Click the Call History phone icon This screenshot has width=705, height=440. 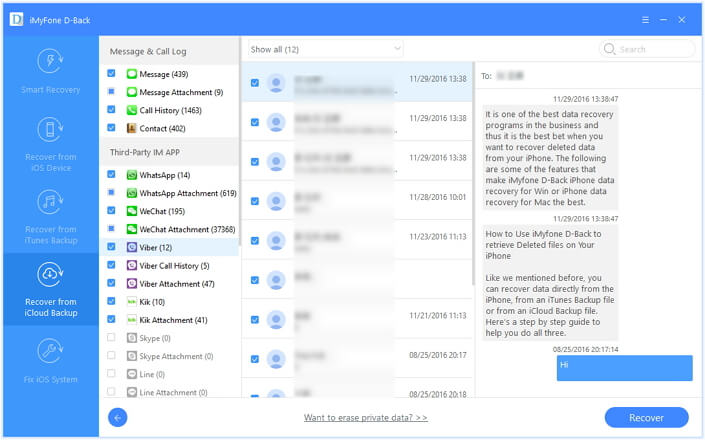pos(131,110)
